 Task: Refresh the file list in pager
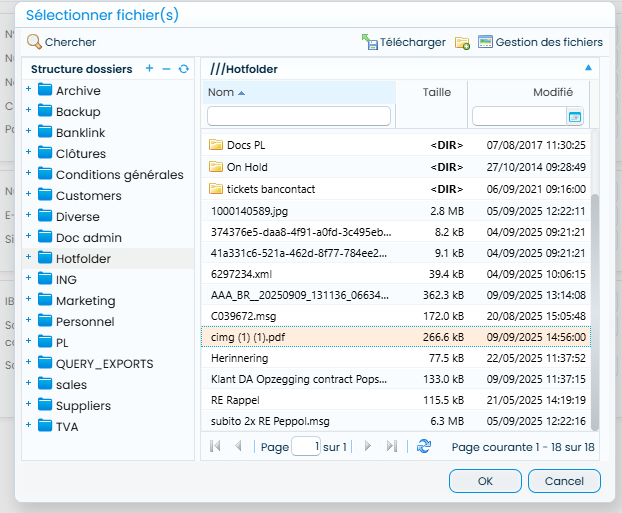pyautogui.click(x=424, y=446)
